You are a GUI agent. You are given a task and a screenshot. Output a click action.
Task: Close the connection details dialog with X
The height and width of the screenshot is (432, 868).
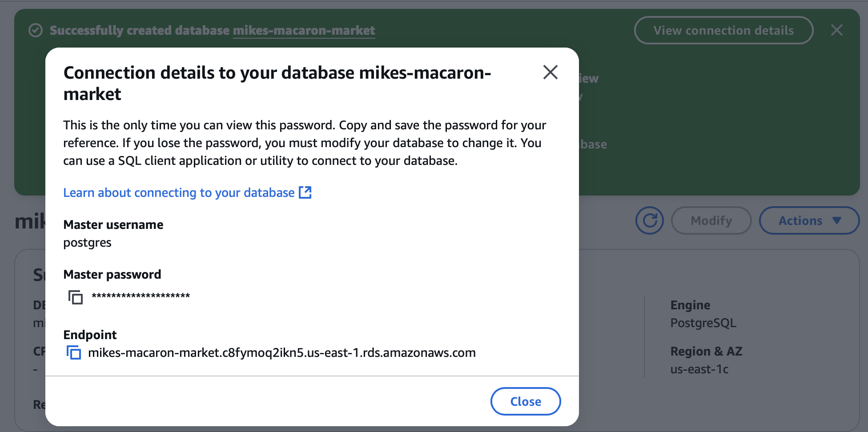pyautogui.click(x=550, y=72)
